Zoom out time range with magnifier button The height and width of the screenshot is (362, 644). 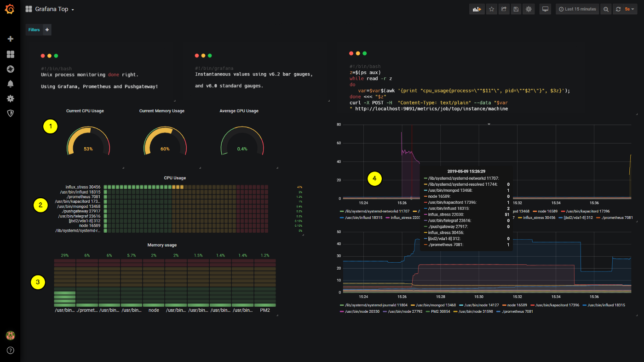tap(606, 9)
